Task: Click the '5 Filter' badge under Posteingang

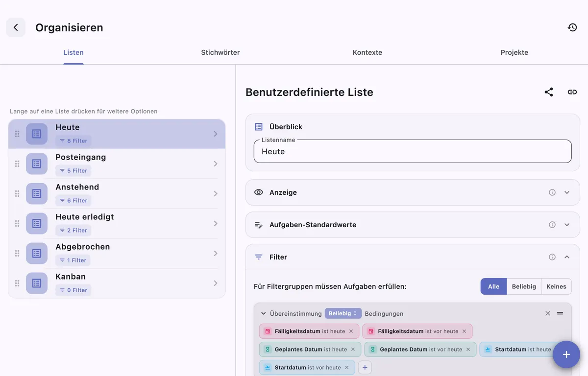Action: point(73,171)
